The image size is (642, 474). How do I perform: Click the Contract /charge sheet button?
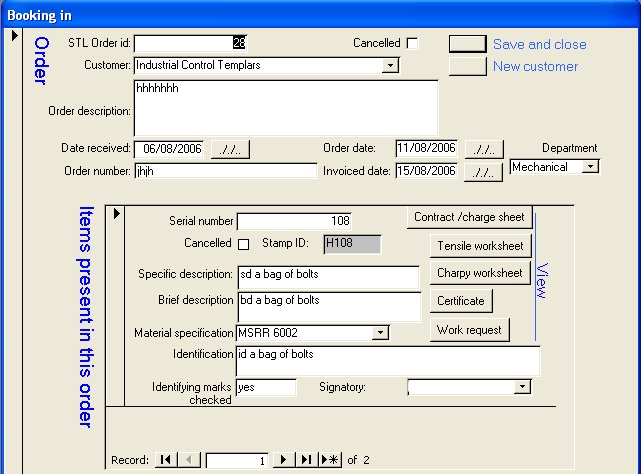469,217
